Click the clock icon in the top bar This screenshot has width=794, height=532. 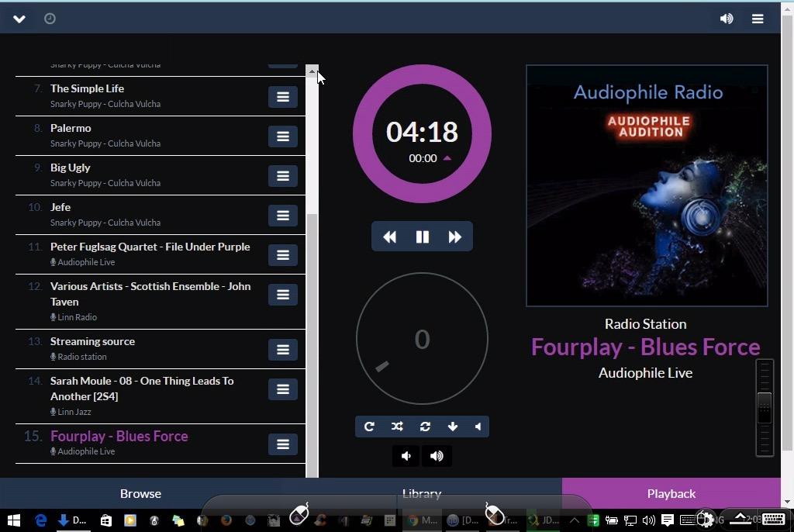click(50, 19)
